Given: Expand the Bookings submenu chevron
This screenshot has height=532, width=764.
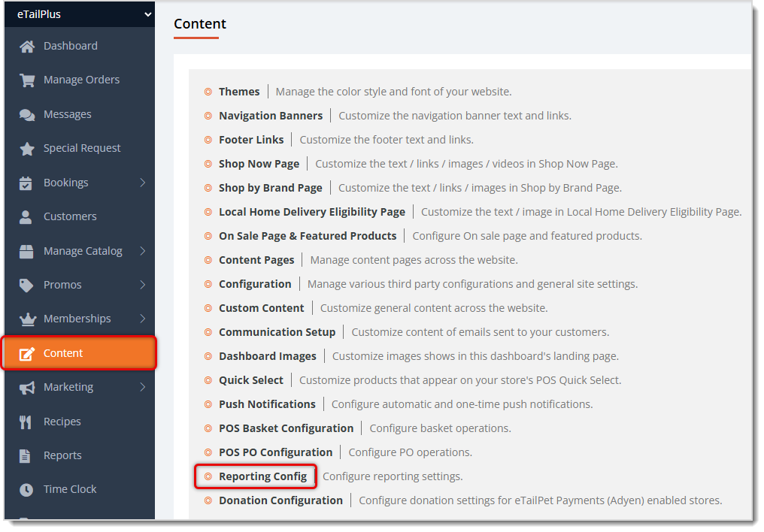Looking at the screenshot, I should 143,183.
